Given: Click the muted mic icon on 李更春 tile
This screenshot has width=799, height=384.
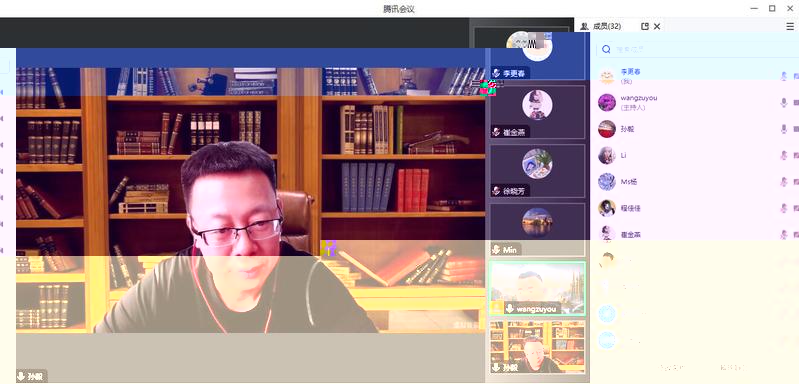Looking at the screenshot, I should click(496, 73).
